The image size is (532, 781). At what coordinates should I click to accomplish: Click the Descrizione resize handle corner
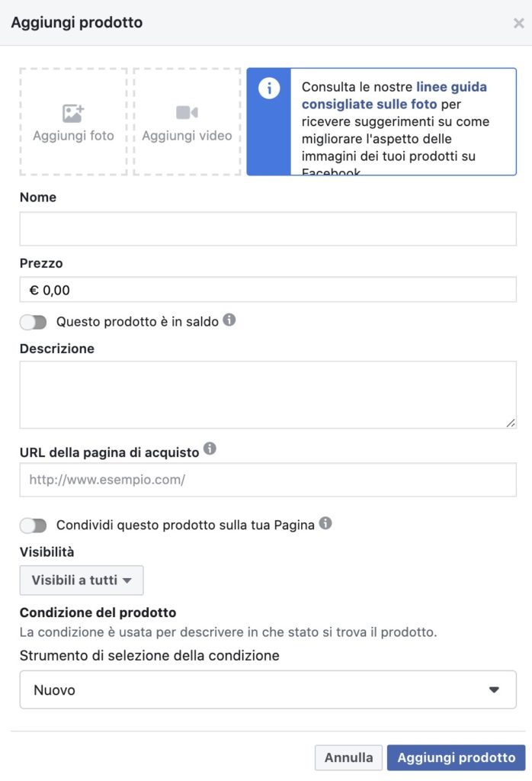pos(511,423)
